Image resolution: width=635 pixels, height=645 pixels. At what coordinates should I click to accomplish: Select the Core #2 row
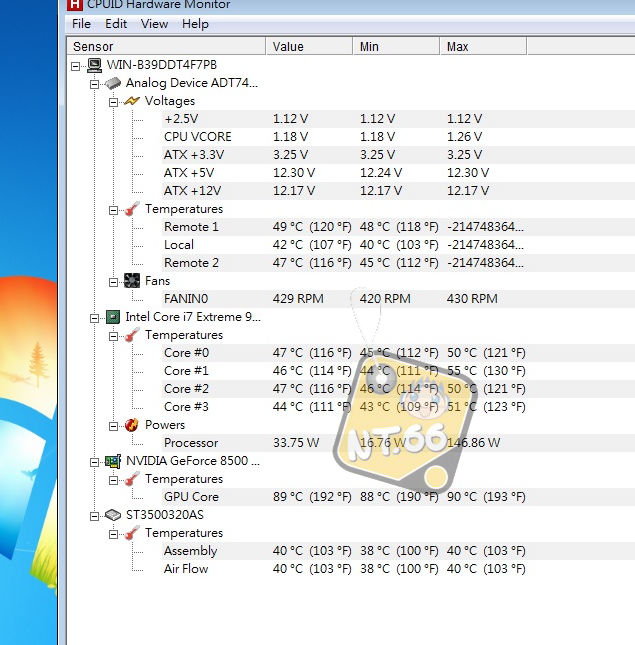pos(398,389)
